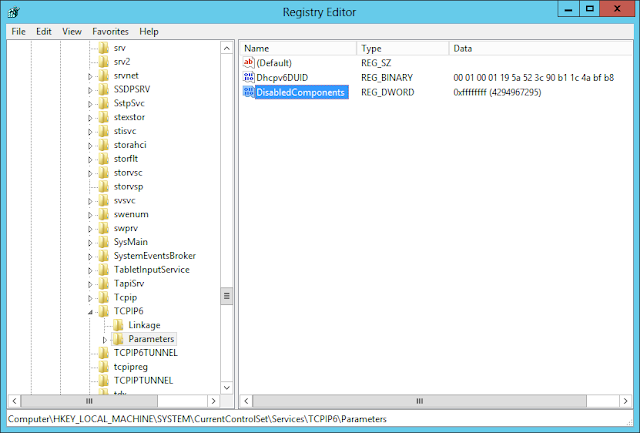Click the TCPIP6 folder icon
Screen dimensions: 640x433
[104, 311]
